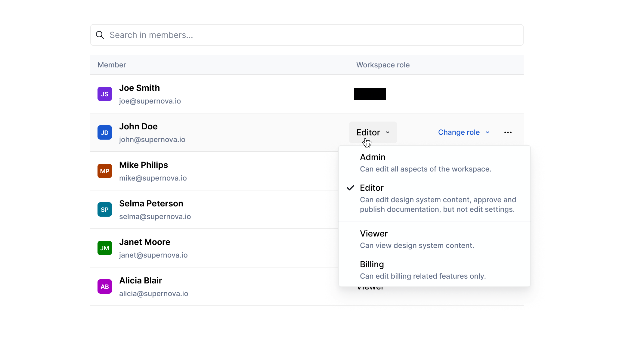Viewport: 644px width, 340px height.
Task: Click Joe Smith's JS avatar
Action: click(104, 94)
